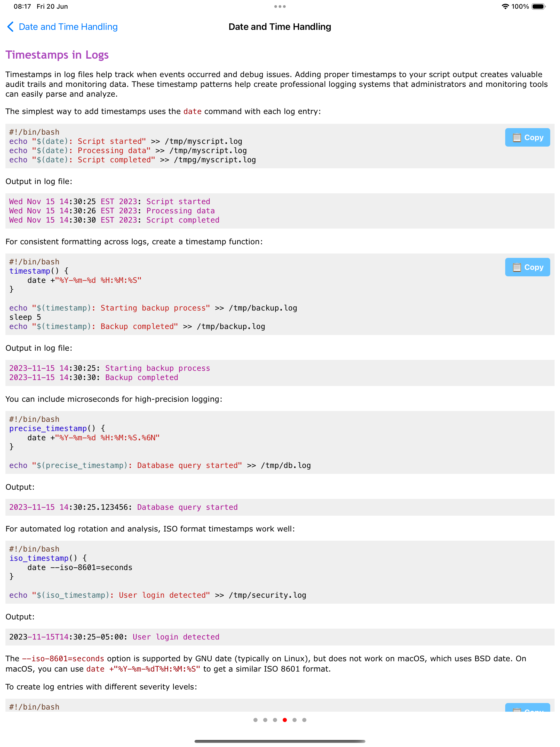
Task: Tap red '--iso-8601=seconds' inline code
Action: pyautogui.click(x=63, y=659)
